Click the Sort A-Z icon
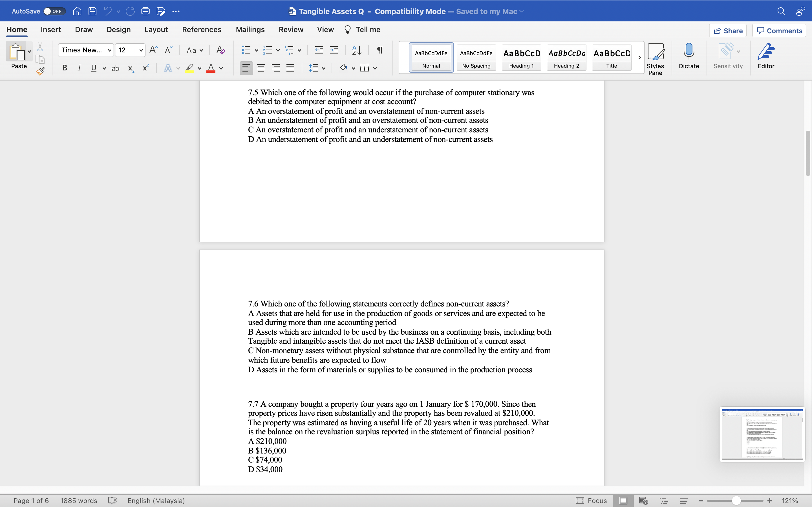Image resolution: width=812 pixels, height=507 pixels. [356, 50]
